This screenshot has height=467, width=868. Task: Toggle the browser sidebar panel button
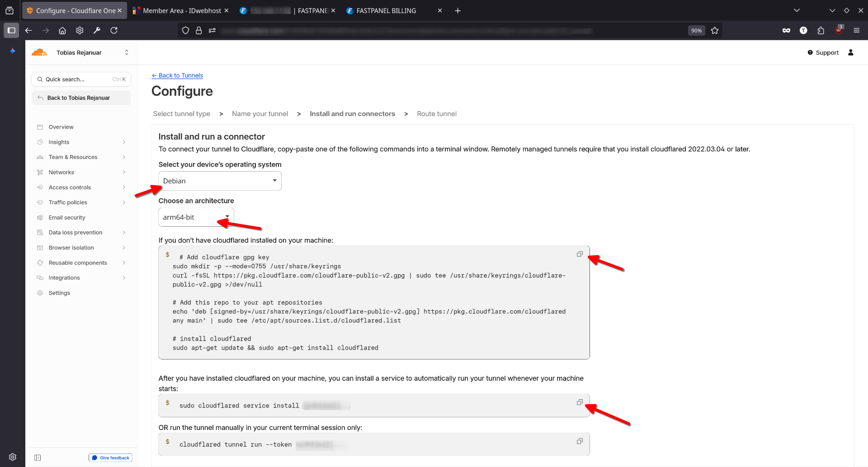(11, 31)
